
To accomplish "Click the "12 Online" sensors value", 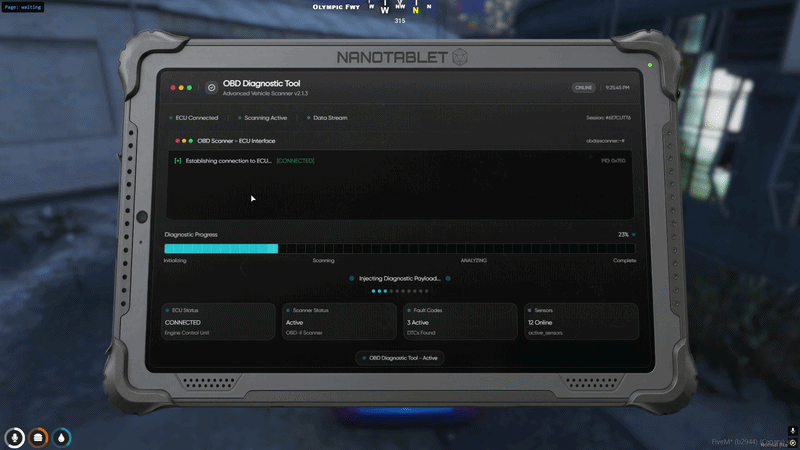I will (540, 322).
